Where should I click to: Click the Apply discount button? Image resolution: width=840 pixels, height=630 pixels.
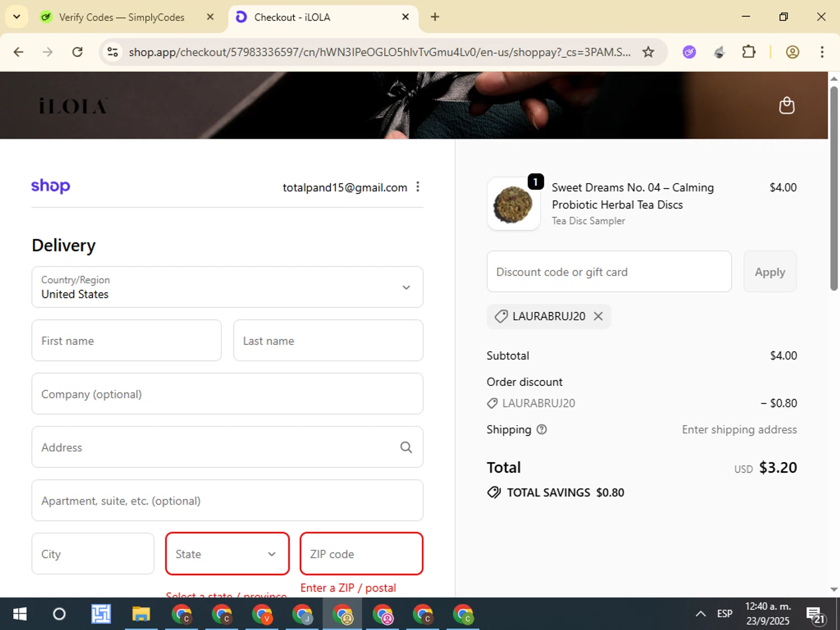(x=770, y=272)
